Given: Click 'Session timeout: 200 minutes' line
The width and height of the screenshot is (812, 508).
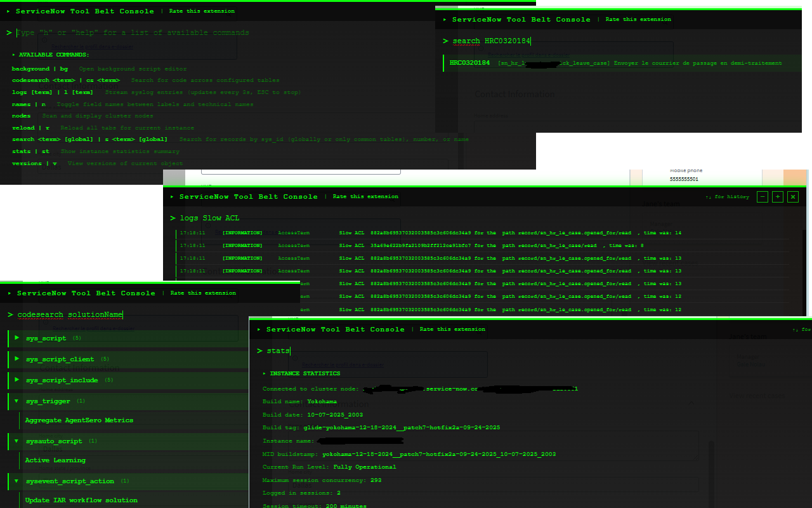Looking at the screenshot, I should [315, 506].
